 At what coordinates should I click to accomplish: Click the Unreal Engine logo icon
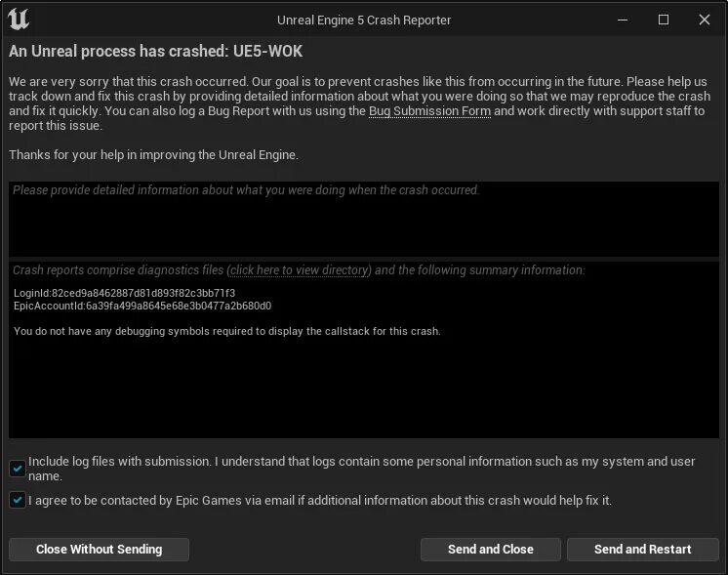pyautogui.click(x=19, y=20)
